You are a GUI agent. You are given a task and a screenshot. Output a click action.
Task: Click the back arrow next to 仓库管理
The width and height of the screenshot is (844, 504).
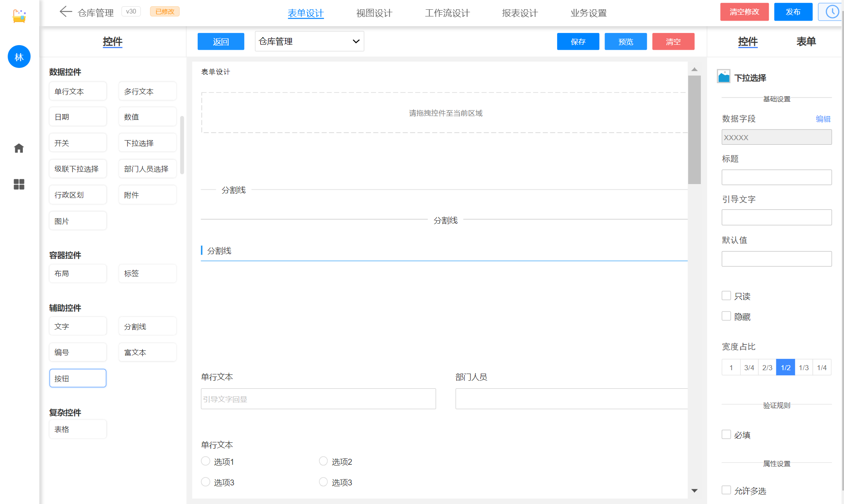(x=65, y=12)
